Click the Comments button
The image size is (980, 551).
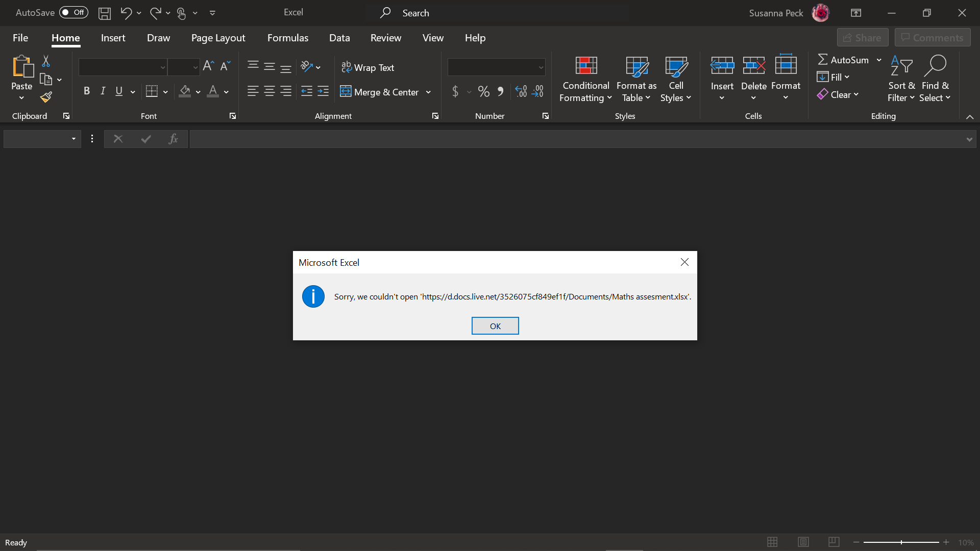pyautogui.click(x=933, y=38)
